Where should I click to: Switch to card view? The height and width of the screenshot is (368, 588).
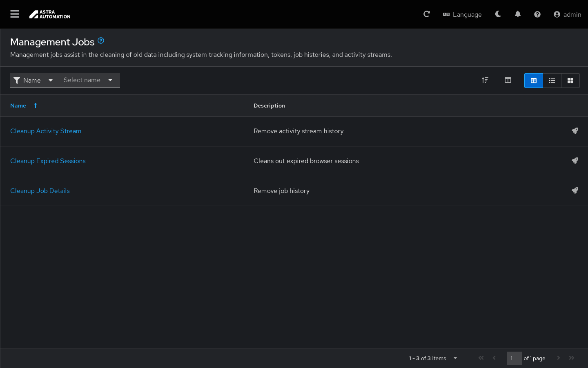570,81
